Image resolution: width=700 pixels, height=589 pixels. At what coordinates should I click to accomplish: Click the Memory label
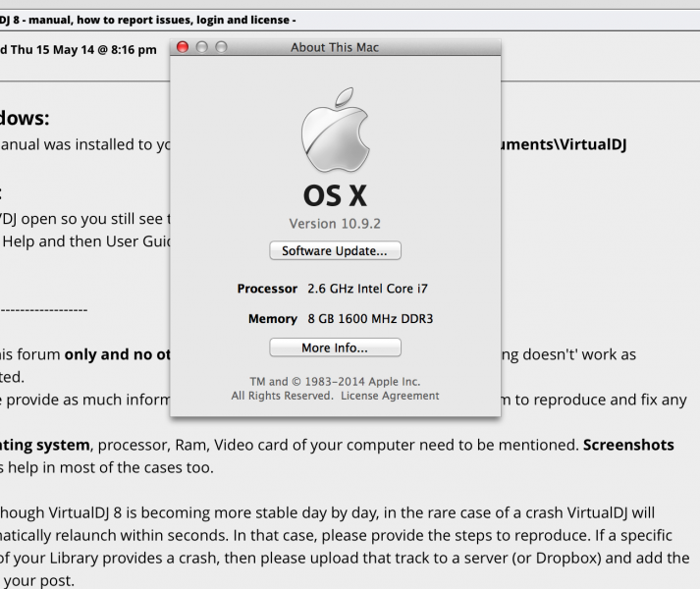pos(273,318)
